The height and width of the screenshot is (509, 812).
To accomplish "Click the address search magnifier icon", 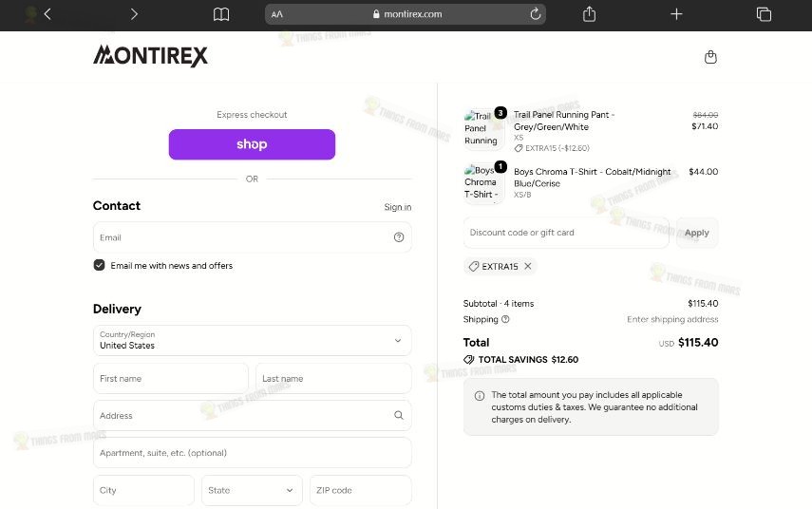I will tap(399, 415).
